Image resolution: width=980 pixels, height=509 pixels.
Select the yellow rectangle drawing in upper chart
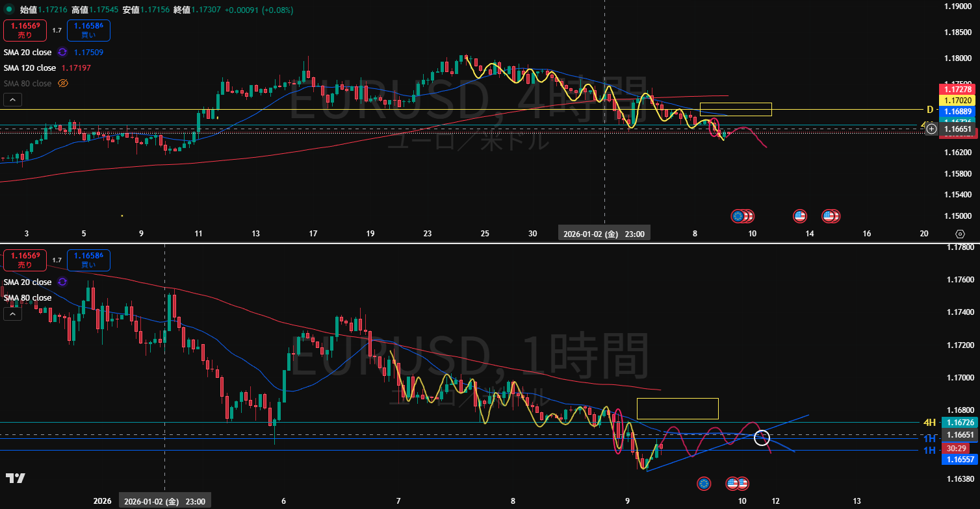735,109
